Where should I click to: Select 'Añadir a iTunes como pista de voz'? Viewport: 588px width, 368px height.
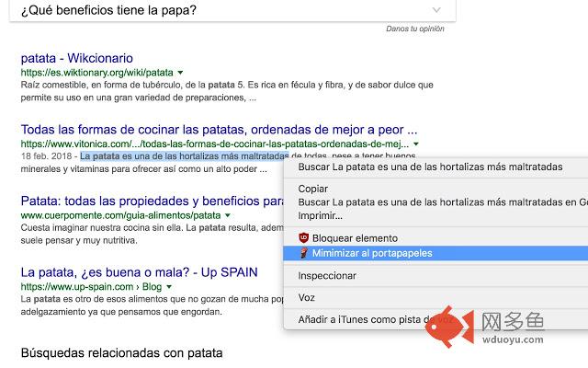click(435, 319)
